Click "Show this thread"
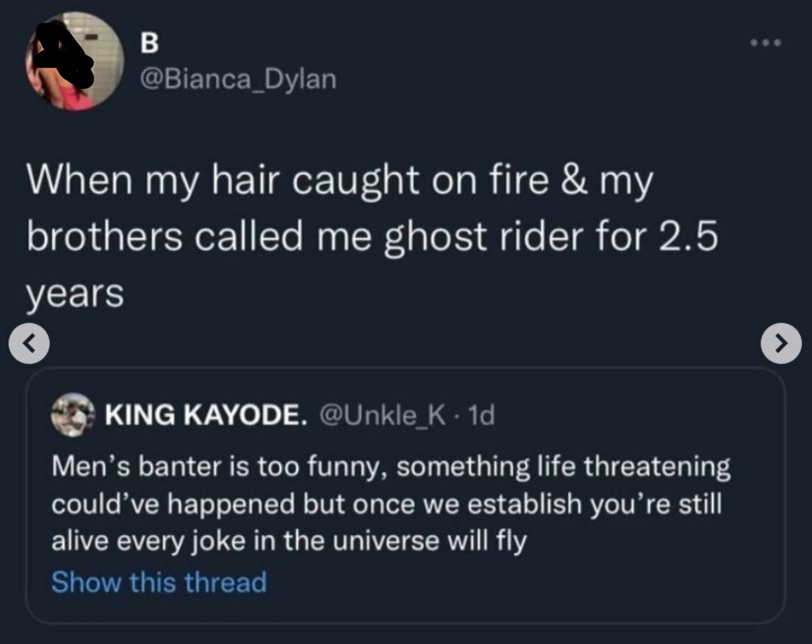Screen dimensions: 812x644 pos(159,582)
